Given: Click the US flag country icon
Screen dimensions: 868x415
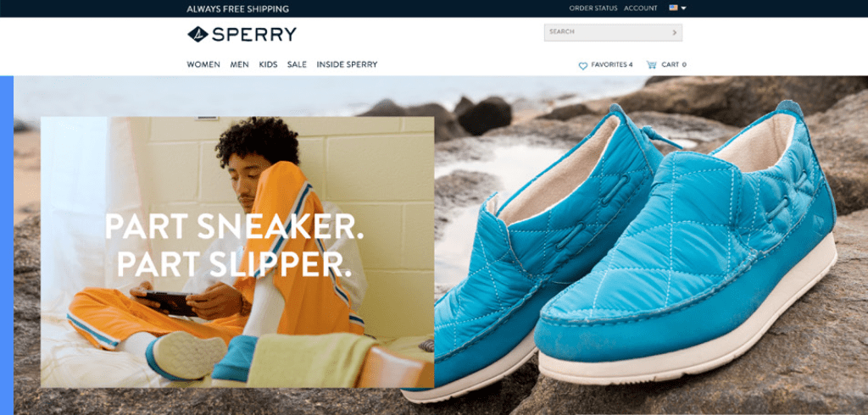Looking at the screenshot, I should pos(673,8).
